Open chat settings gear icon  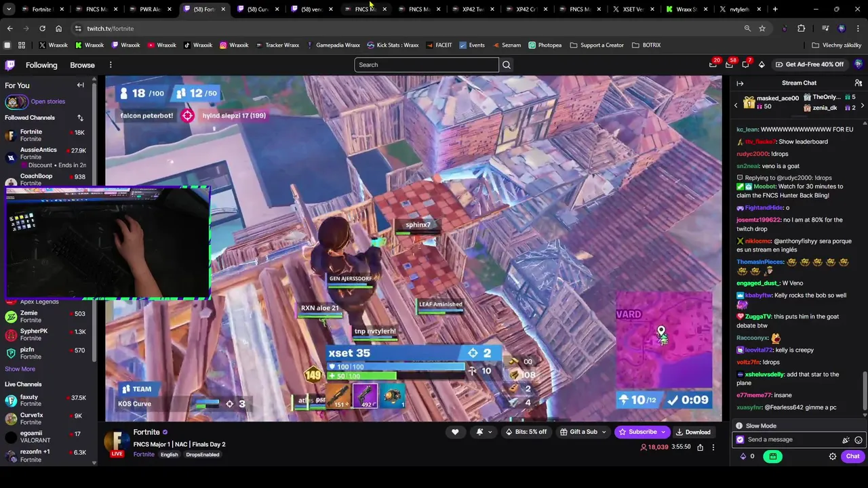click(833, 456)
